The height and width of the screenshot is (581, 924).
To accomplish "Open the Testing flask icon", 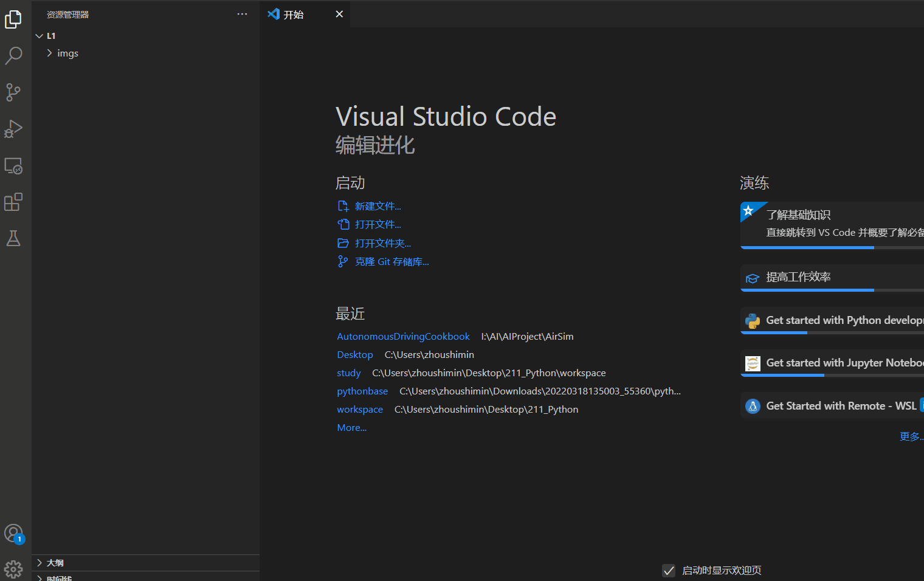I will 13,238.
